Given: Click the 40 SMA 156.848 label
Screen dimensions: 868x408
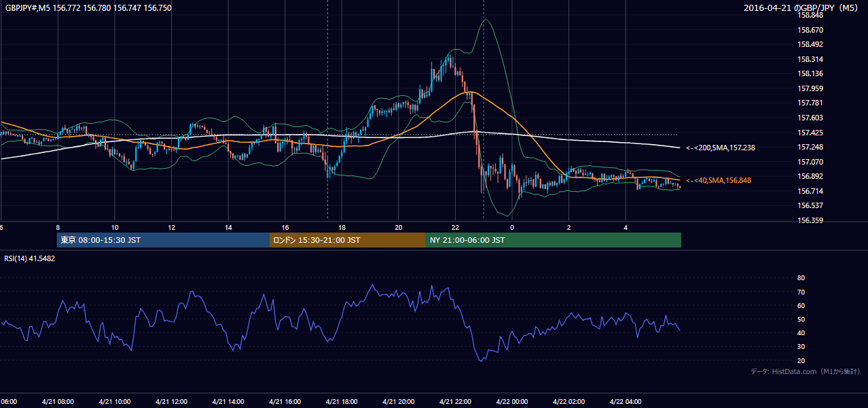Looking at the screenshot, I should point(719,180).
